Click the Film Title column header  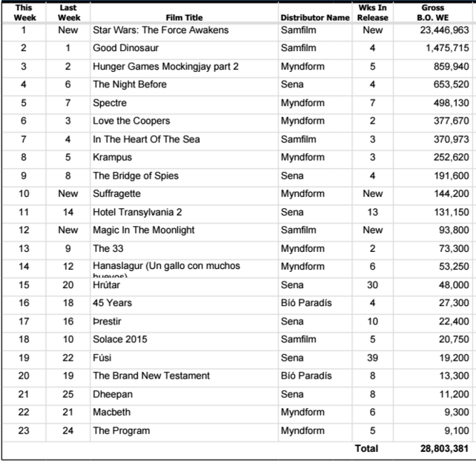(184, 18)
